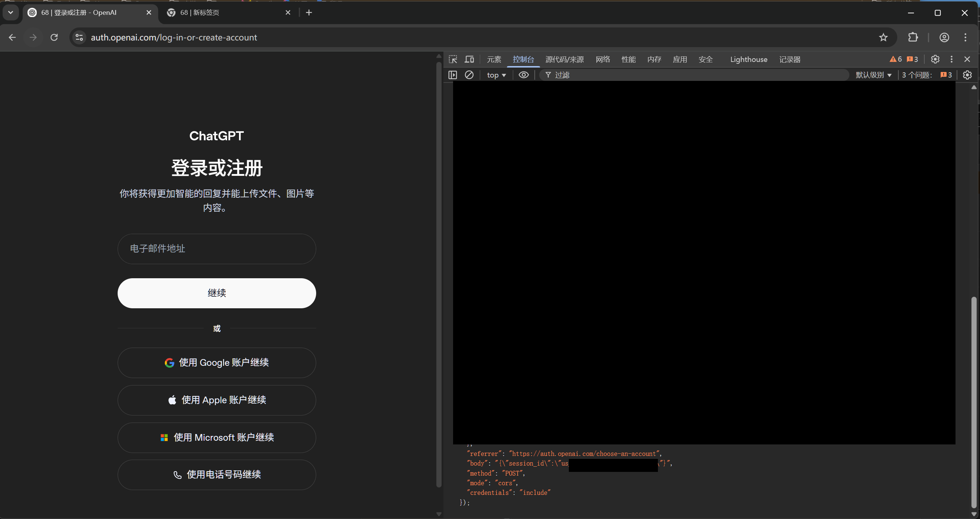This screenshot has height=519, width=980.
Task: Minimize the browser window
Action: pyautogui.click(x=911, y=13)
